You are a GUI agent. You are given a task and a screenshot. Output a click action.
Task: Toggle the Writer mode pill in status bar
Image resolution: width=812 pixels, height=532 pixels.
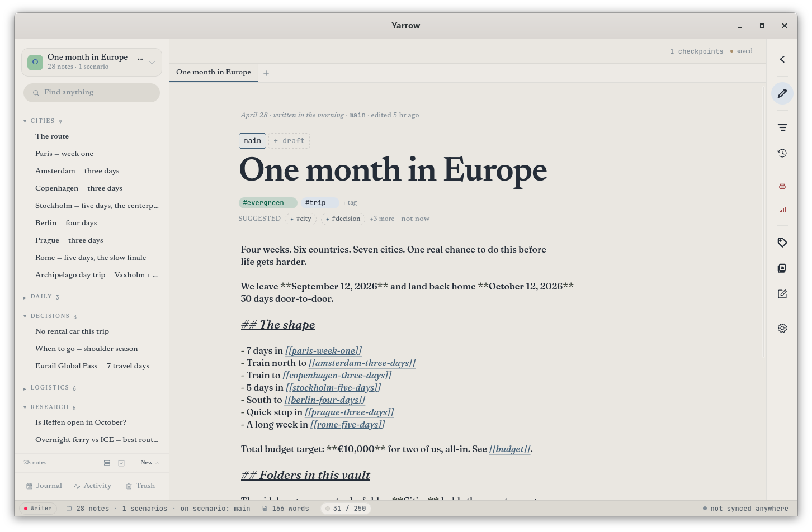click(x=38, y=509)
